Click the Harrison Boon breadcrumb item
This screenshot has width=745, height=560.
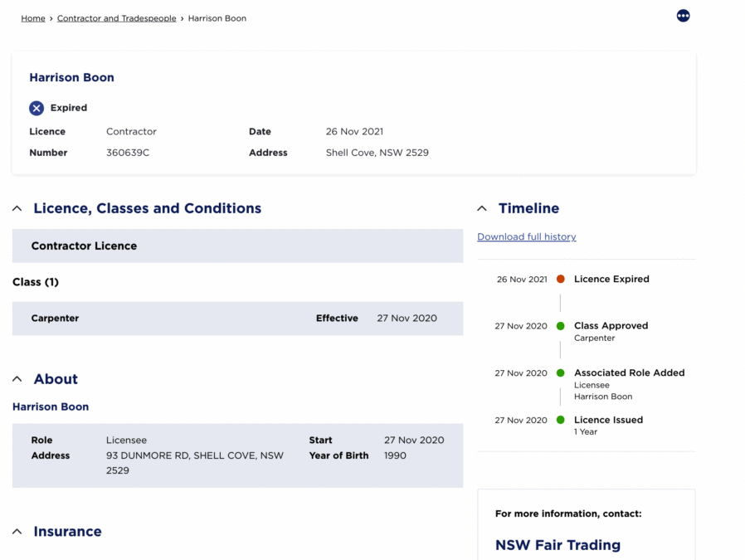click(x=217, y=18)
